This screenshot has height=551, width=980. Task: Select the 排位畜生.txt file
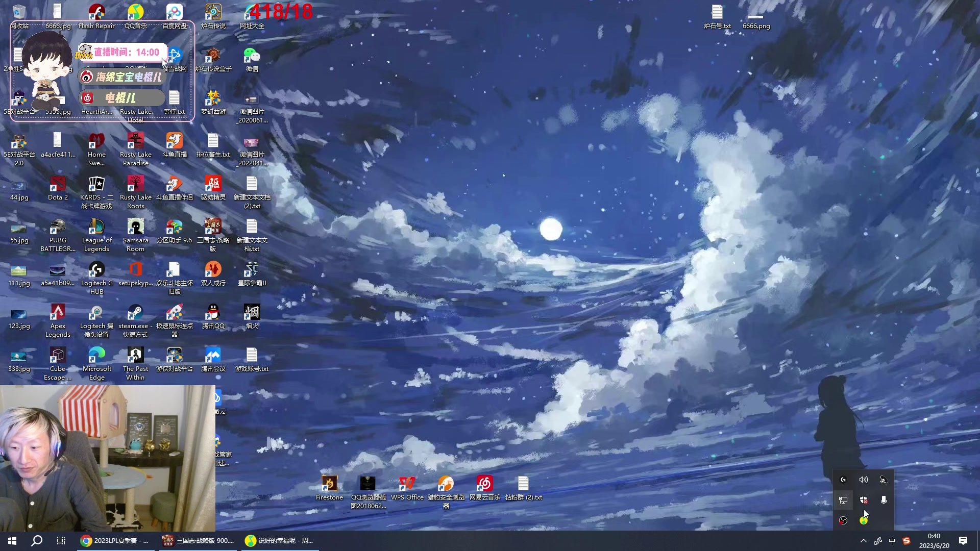point(213,145)
